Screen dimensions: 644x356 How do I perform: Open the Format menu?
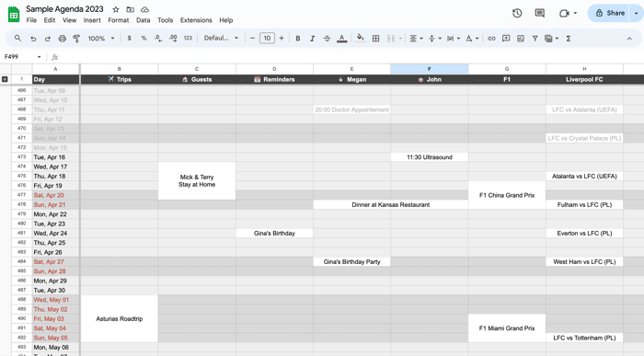[x=119, y=20]
